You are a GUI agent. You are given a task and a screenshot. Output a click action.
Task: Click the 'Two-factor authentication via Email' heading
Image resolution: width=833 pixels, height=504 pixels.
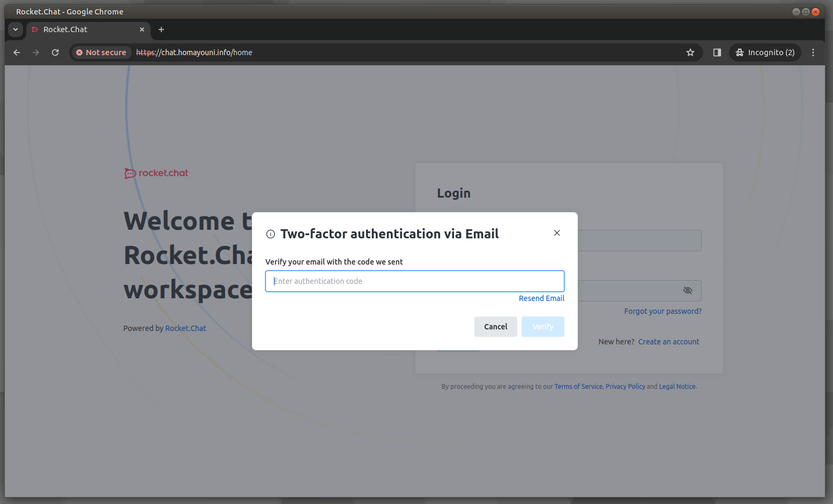click(390, 234)
